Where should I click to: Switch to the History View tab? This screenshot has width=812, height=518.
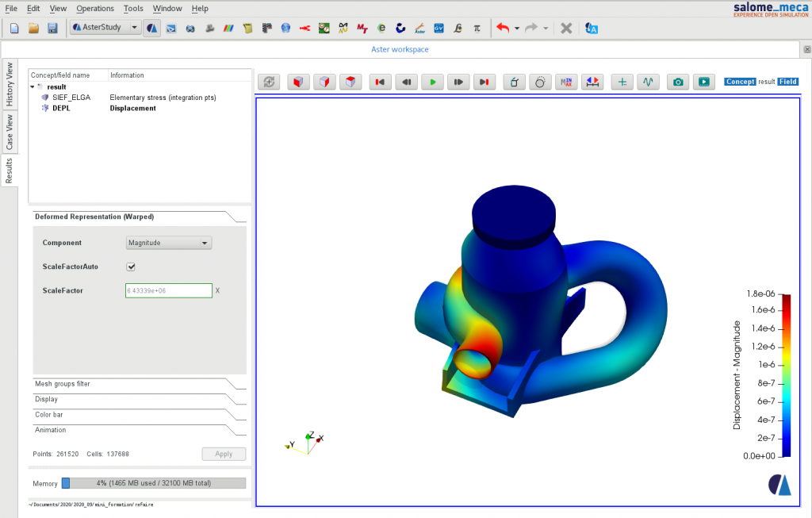tap(10, 84)
